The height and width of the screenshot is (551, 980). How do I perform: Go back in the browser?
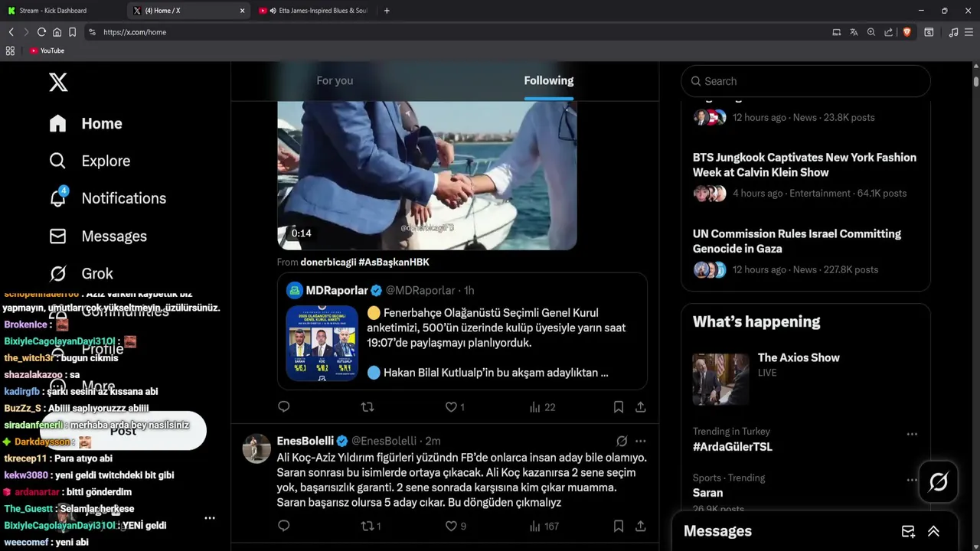point(11,32)
